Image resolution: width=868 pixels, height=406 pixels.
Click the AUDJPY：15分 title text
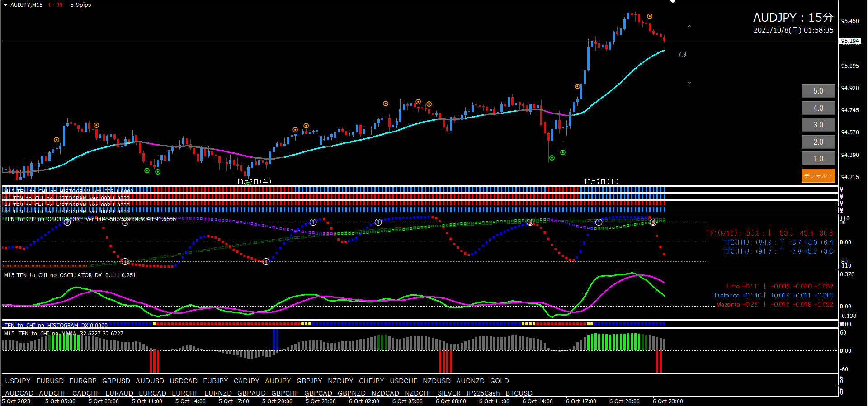tap(793, 18)
